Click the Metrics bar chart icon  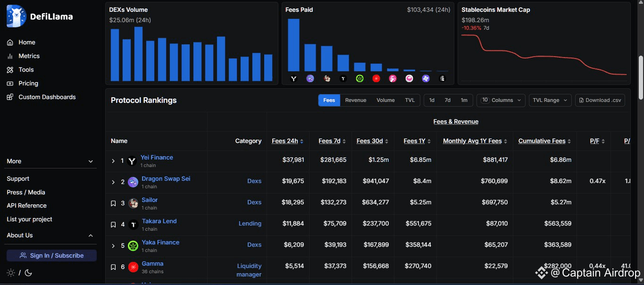pyautogui.click(x=10, y=56)
